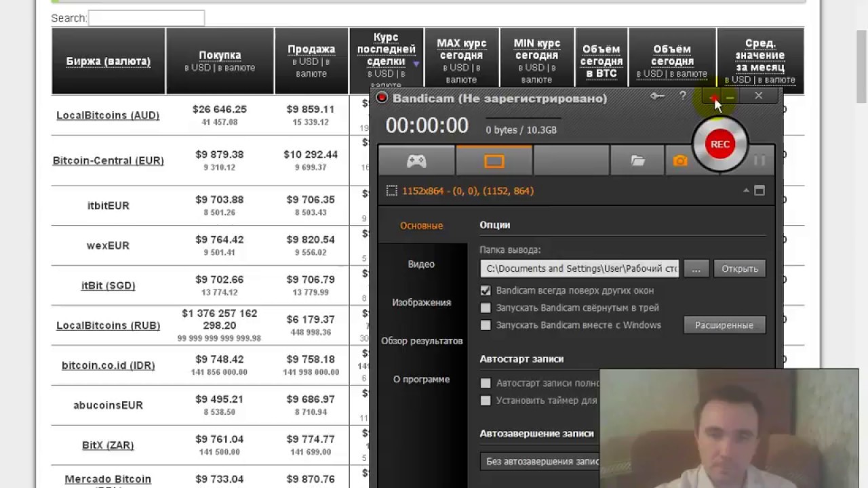Screen dimensions: 868x488
Task: Sort by the Сред. значение за месяц header
Action: tap(760, 56)
